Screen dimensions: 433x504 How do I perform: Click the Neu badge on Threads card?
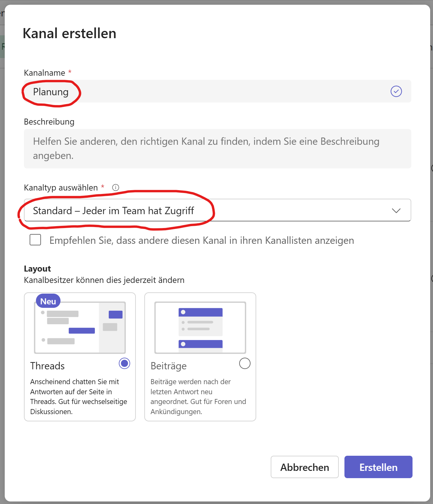pyautogui.click(x=48, y=301)
